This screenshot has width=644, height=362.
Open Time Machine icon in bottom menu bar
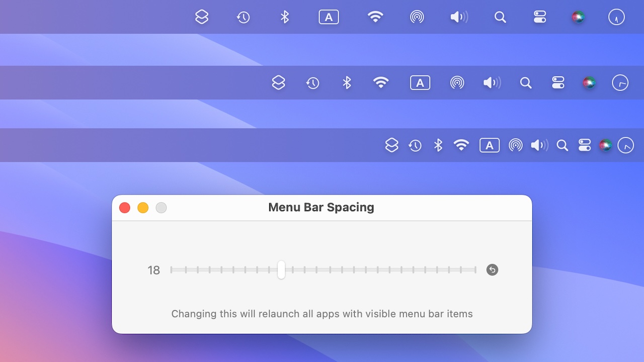pos(415,146)
